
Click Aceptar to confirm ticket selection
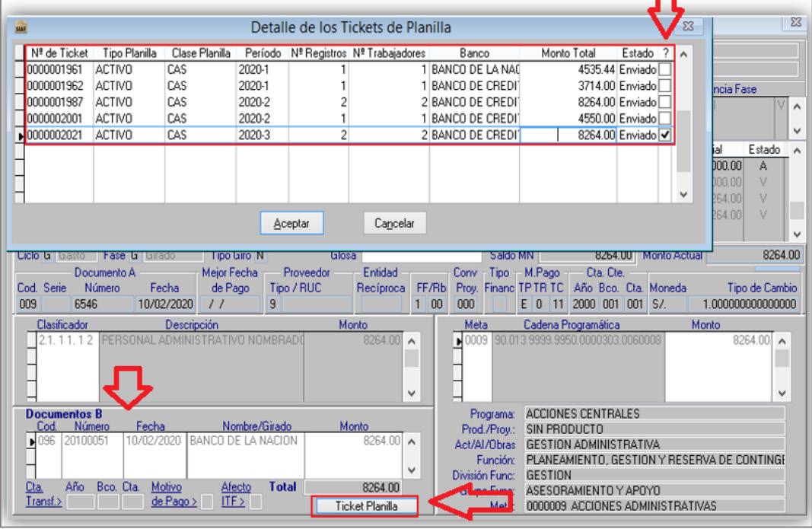[x=291, y=223]
